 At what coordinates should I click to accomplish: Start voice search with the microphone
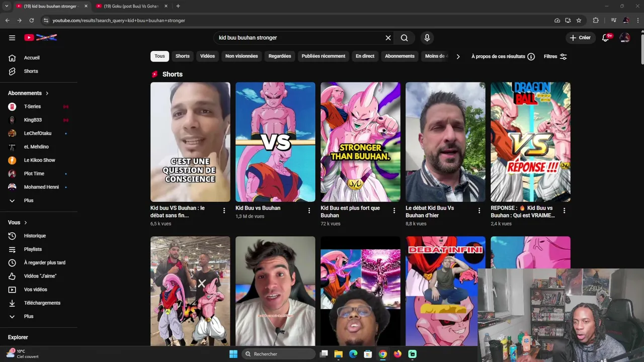pos(427,38)
